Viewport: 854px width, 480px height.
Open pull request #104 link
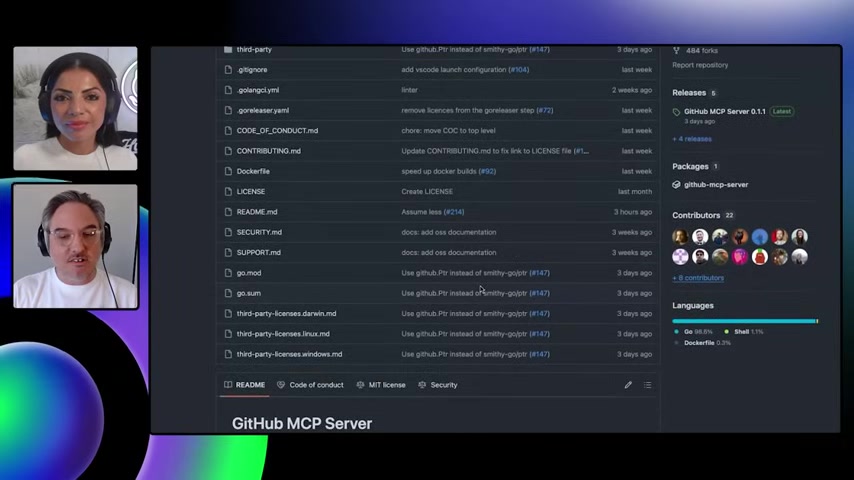coord(518,70)
